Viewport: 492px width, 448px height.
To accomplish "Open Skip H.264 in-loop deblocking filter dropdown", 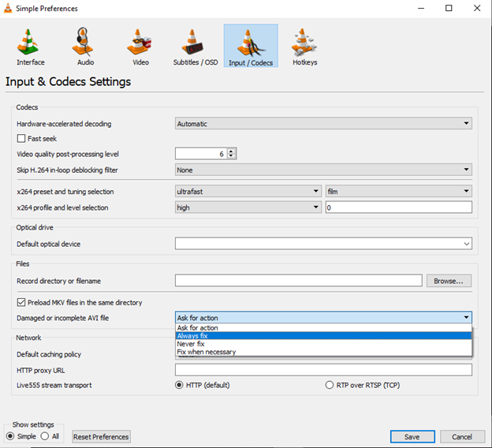I will tap(323, 170).
